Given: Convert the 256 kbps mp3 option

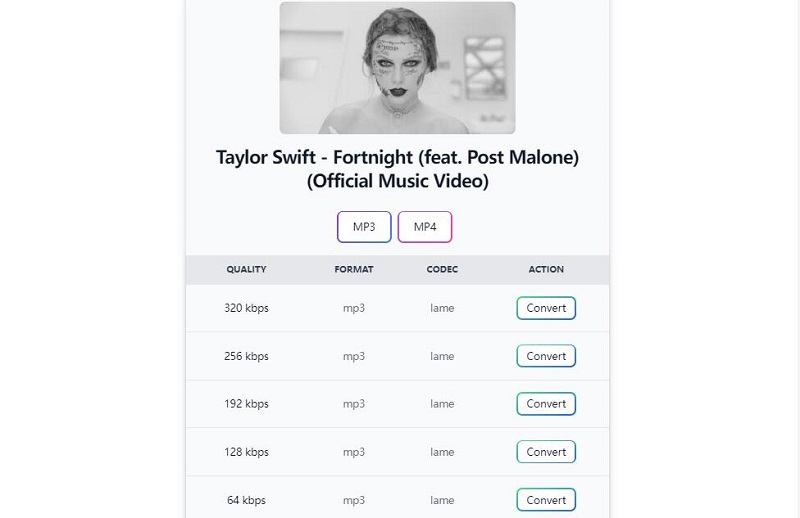Looking at the screenshot, I should pyautogui.click(x=546, y=356).
